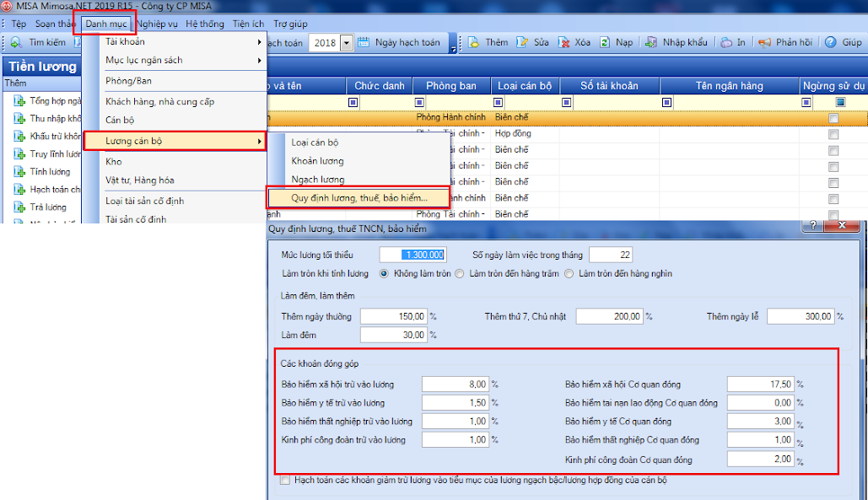
Task: Click icon beside Truy lĩnh lương
Action: click(x=19, y=153)
